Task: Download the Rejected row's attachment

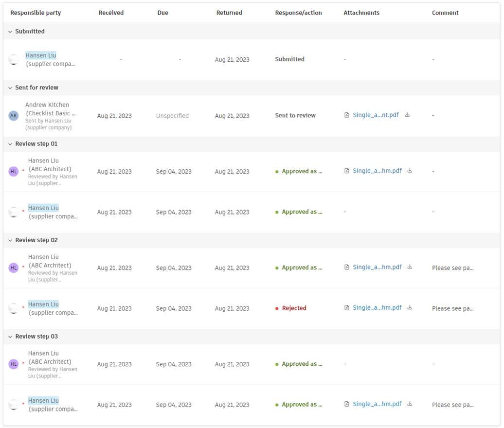Action: tap(410, 307)
